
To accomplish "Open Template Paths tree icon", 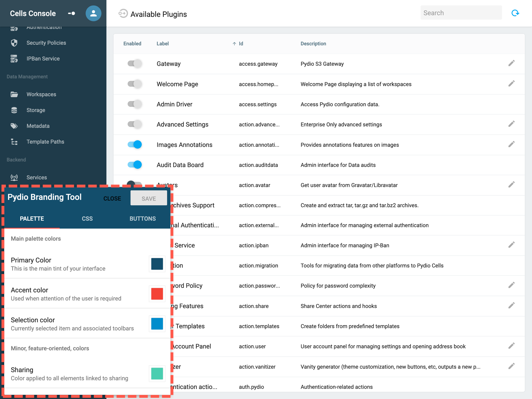I will (14, 142).
